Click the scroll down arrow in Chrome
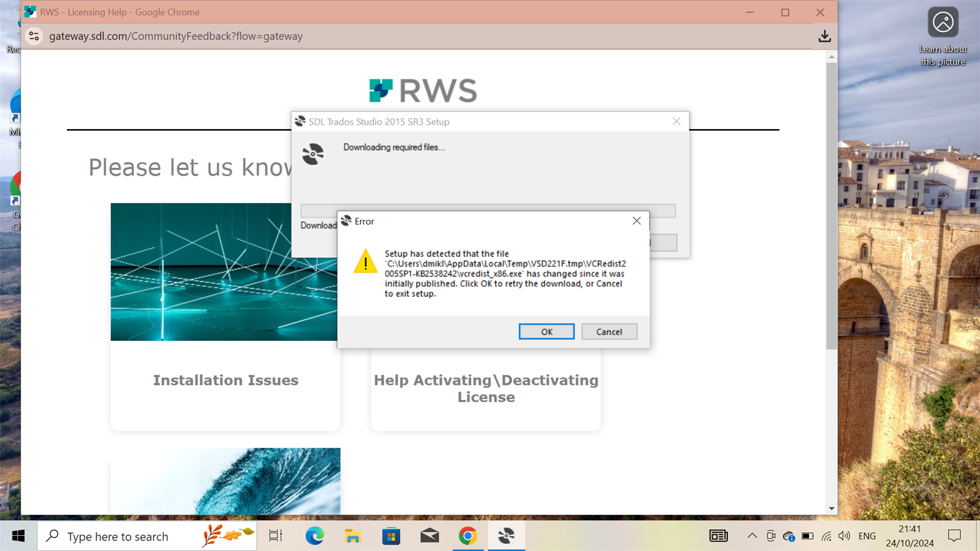 point(831,509)
